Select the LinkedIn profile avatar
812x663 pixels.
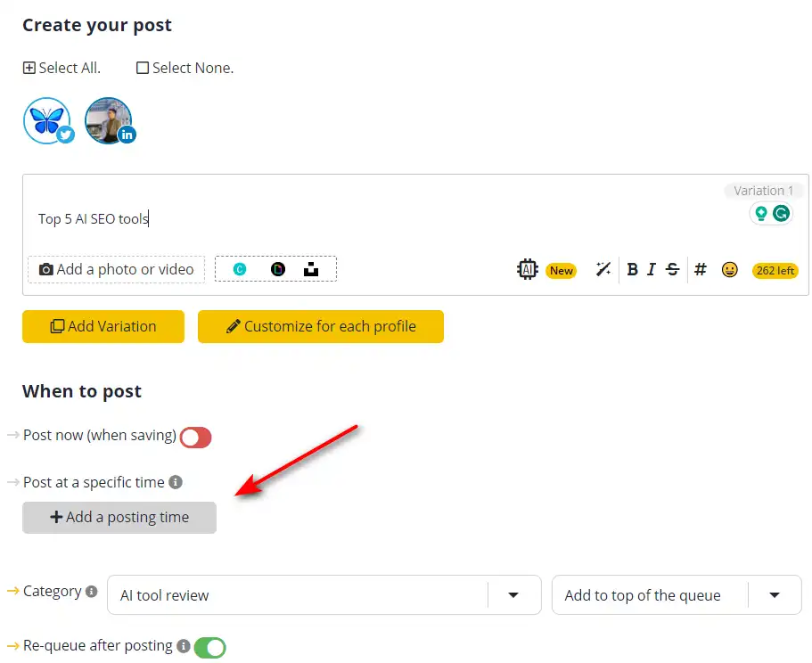click(x=110, y=120)
